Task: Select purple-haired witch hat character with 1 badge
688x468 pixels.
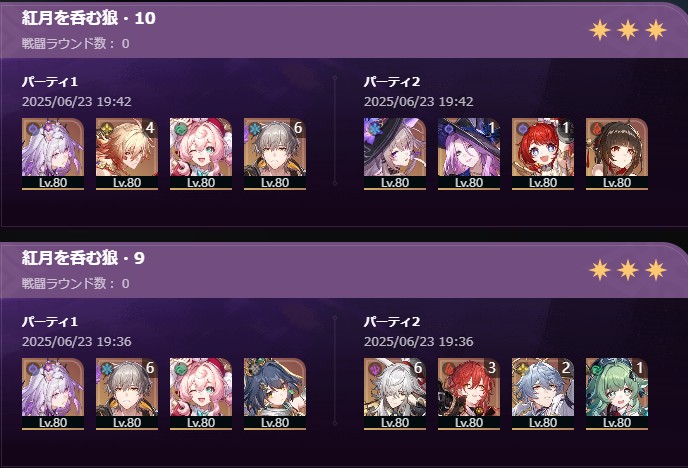Action: click(x=469, y=154)
